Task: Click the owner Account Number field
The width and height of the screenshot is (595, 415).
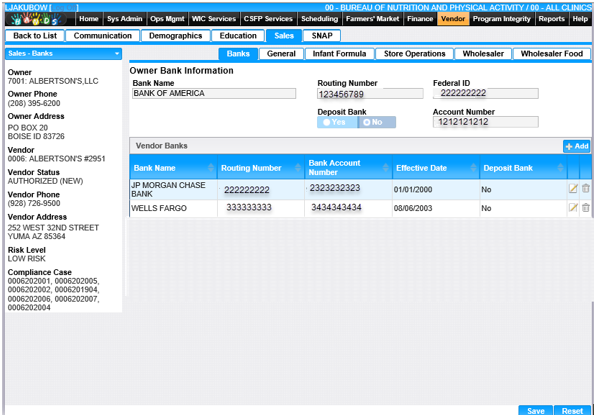Action: pyautogui.click(x=486, y=122)
